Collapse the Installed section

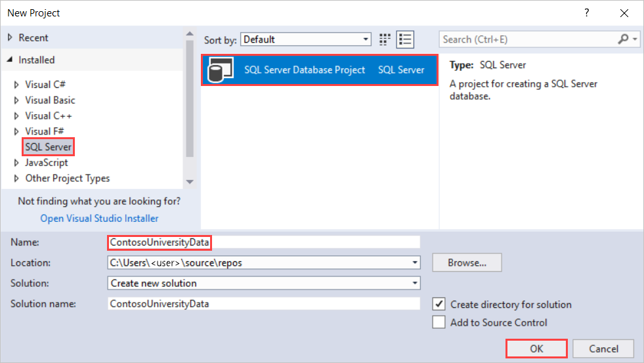[9, 60]
